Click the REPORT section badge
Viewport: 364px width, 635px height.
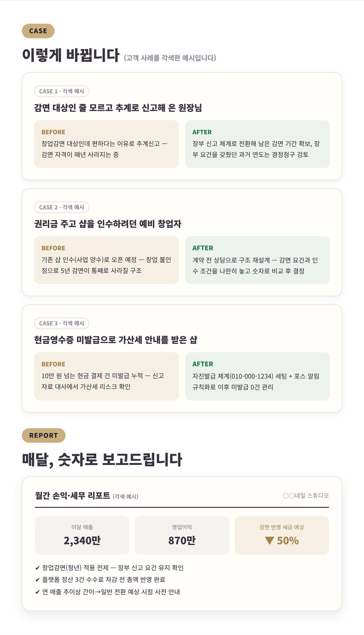click(44, 436)
